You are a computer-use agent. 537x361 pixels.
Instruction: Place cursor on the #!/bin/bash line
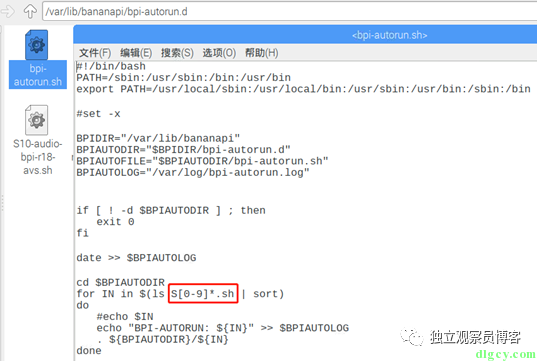pyautogui.click(x=111, y=66)
